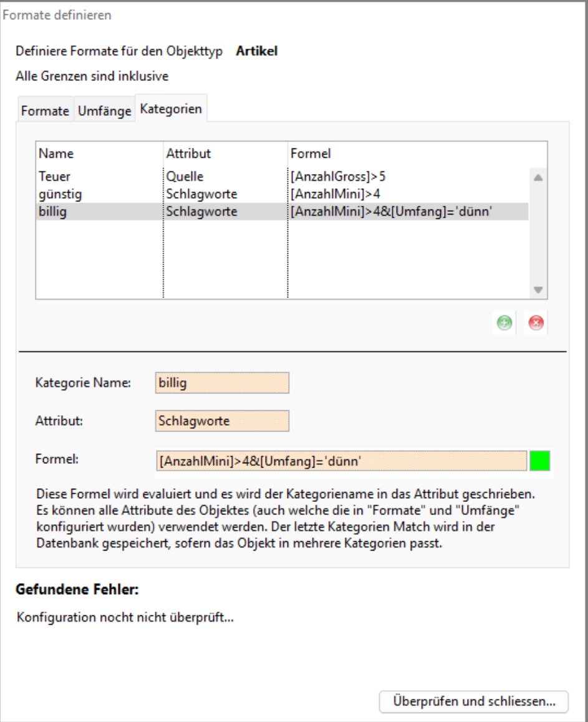Screen dimensions: 588x722
Task: Click the Formel input field
Action: tap(340, 460)
